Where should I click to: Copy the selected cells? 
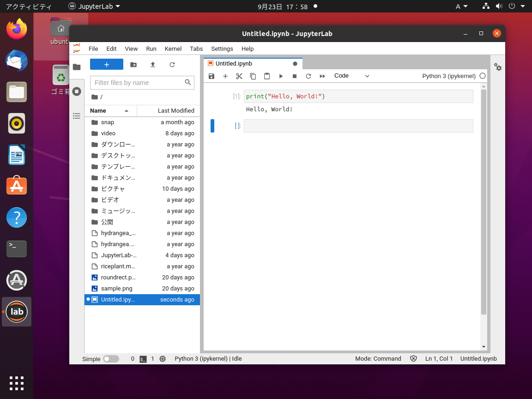253,76
